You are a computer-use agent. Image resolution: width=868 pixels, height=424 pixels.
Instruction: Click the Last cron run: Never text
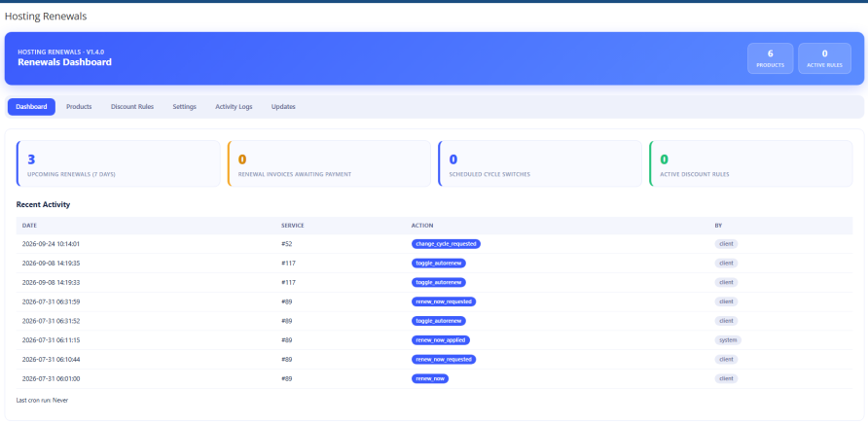42,400
